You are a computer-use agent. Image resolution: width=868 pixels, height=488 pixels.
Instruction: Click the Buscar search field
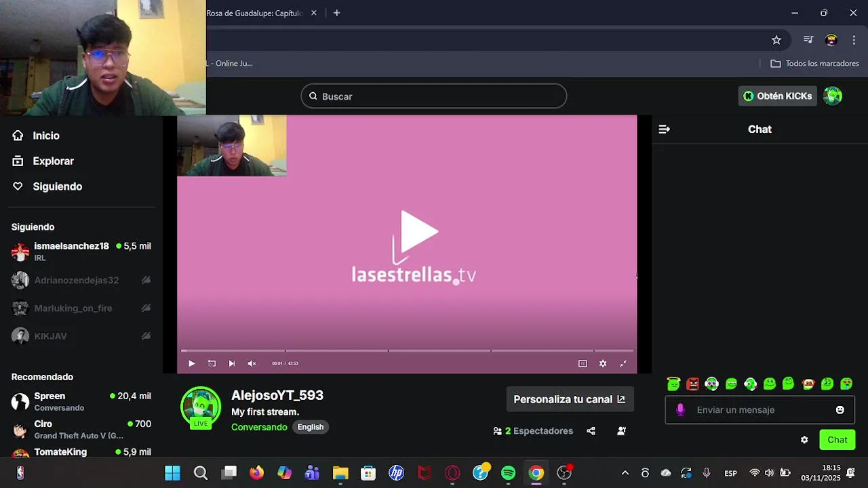point(434,96)
